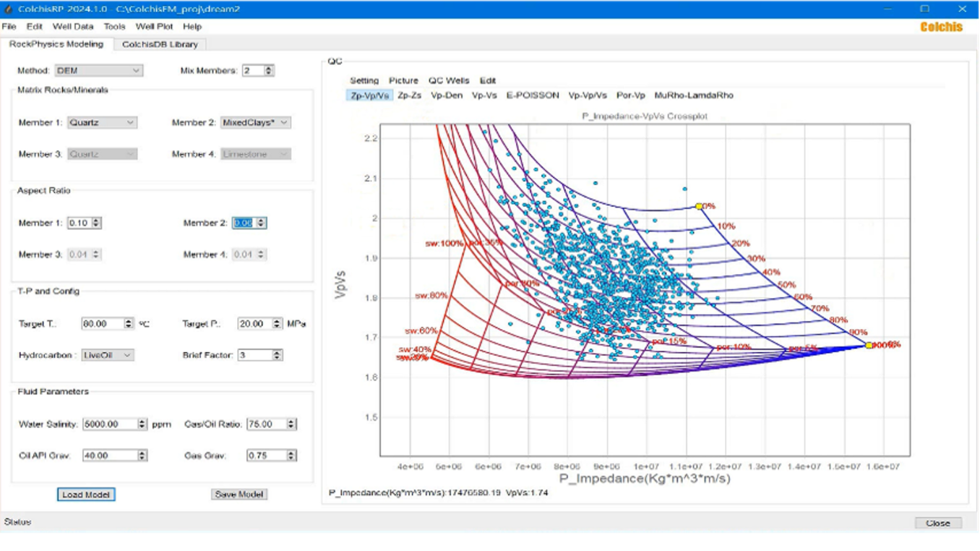Expand Member 1 Quartz mineral dropdown
This screenshot has height=551, width=980.
102,123
